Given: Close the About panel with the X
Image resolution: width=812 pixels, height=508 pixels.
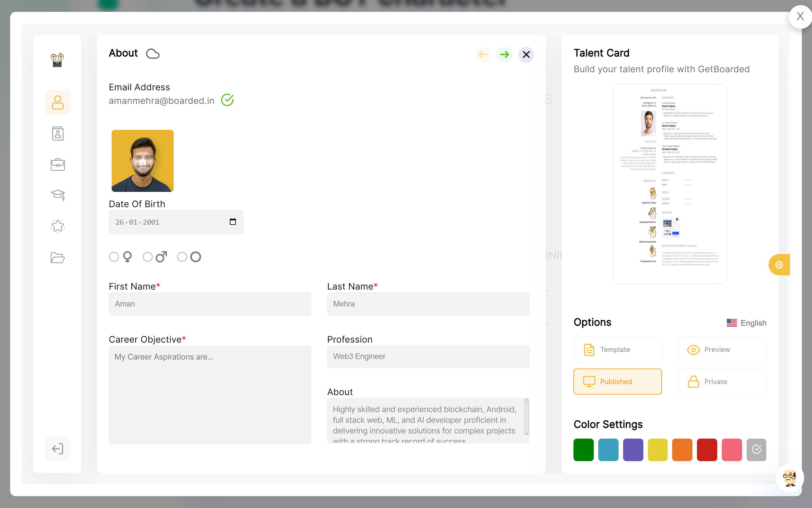Looking at the screenshot, I should point(526,54).
